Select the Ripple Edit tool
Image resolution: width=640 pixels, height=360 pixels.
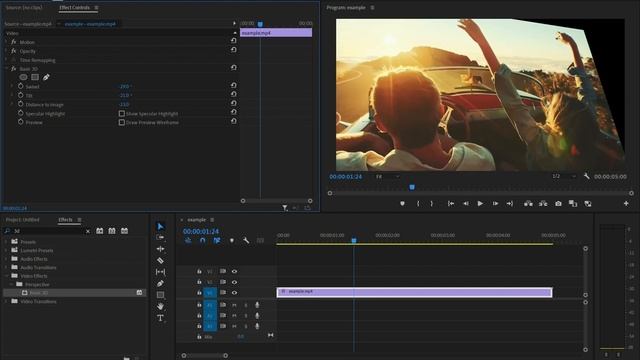(x=160, y=249)
